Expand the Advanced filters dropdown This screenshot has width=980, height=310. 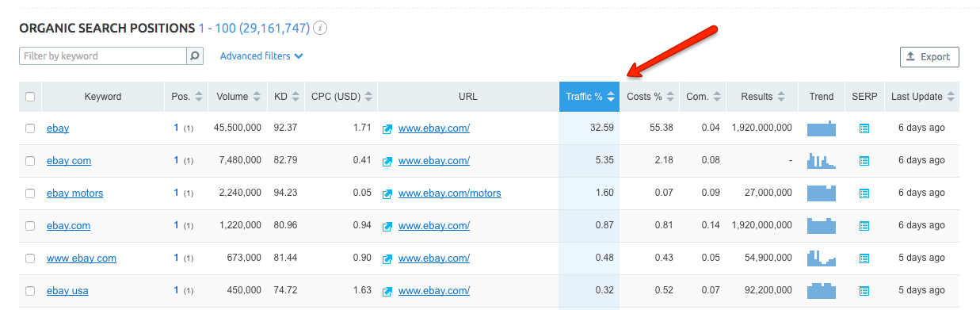pos(261,56)
